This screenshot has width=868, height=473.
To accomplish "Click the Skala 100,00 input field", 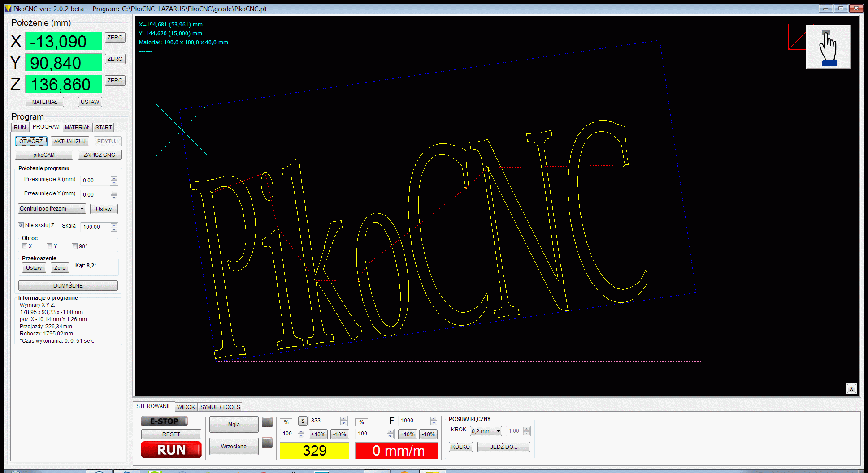I will click(x=95, y=227).
